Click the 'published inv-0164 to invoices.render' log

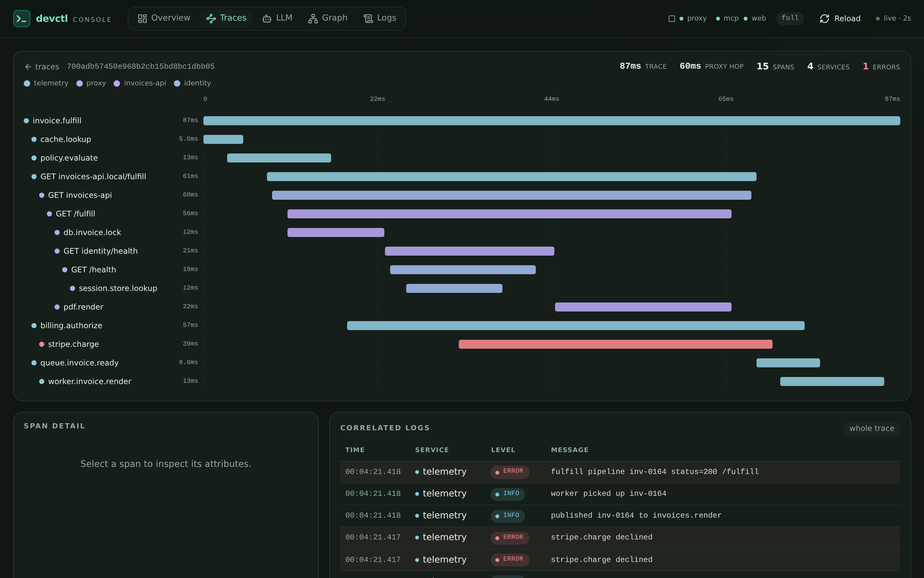(x=636, y=515)
